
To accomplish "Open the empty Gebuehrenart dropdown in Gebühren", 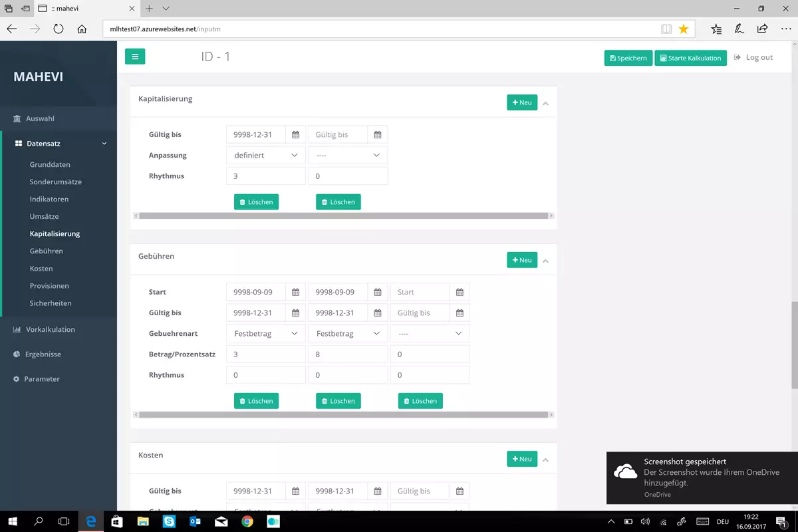I will click(430, 333).
